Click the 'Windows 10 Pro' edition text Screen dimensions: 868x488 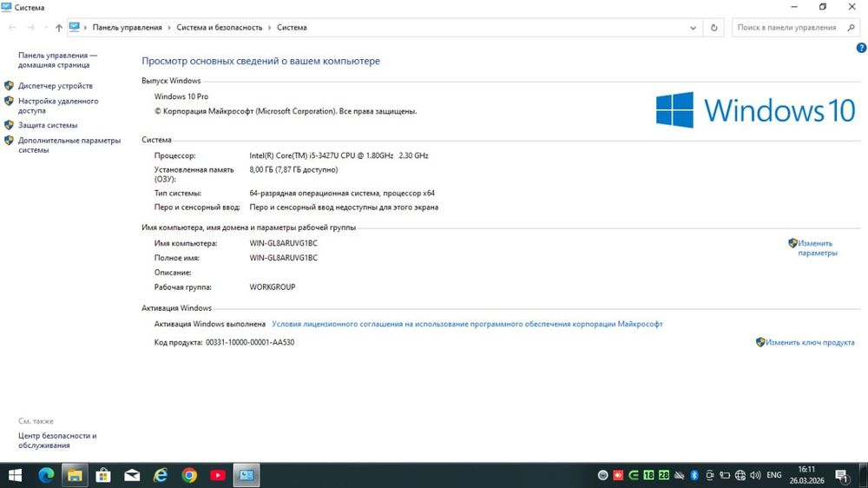[181, 96]
